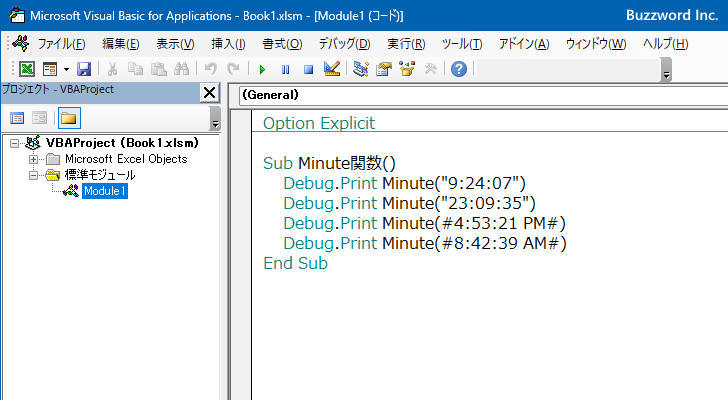Click the Redo arrow icon
This screenshot has height=400, width=728.
click(x=233, y=69)
